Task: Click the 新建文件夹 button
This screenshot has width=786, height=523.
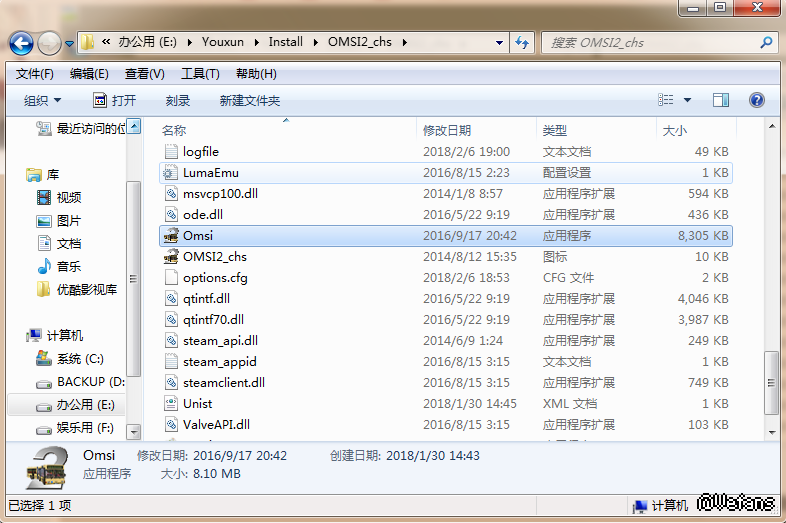Action: (x=250, y=100)
